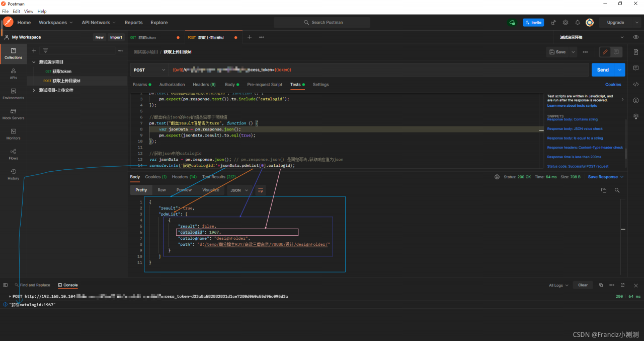Click the New button in workspace header
This screenshot has height=341, width=644.
click(x=100, y=37)
